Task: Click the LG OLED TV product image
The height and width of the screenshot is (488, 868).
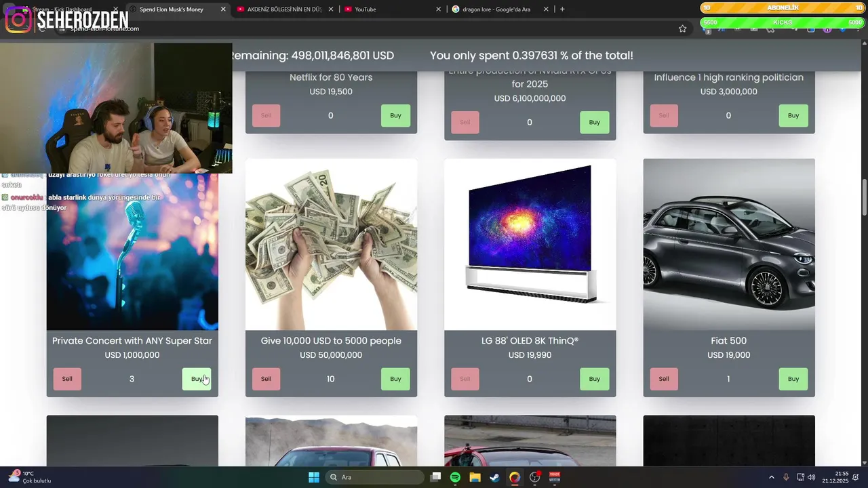Action: pyautogui.click(x=530, y=245)
